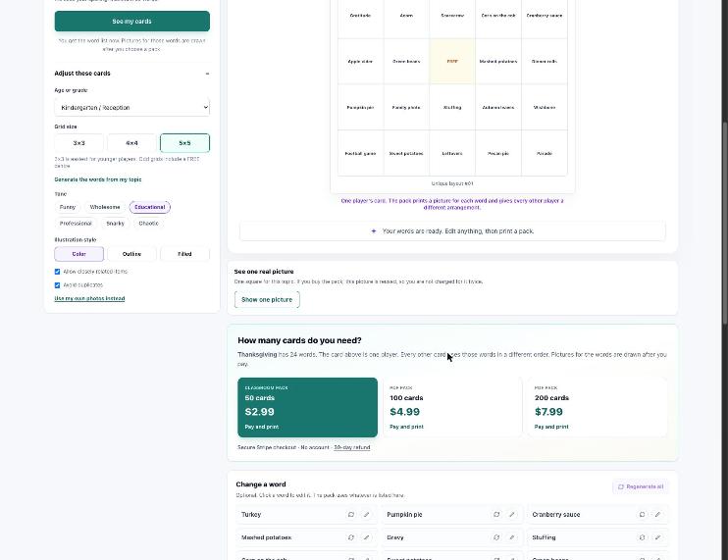
Task: Choose the Wholesome tone
Action: 105,207
